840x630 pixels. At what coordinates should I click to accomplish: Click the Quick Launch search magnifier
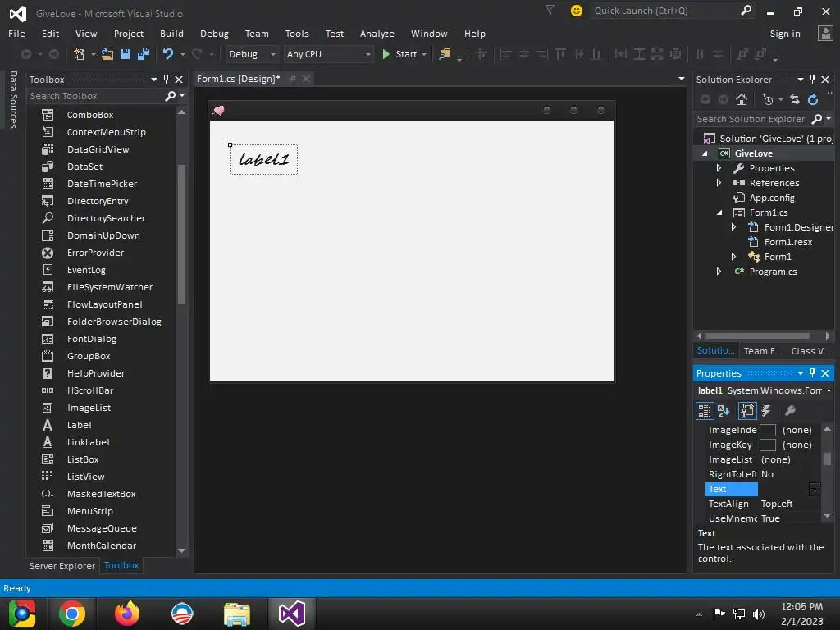coord(746,10)
